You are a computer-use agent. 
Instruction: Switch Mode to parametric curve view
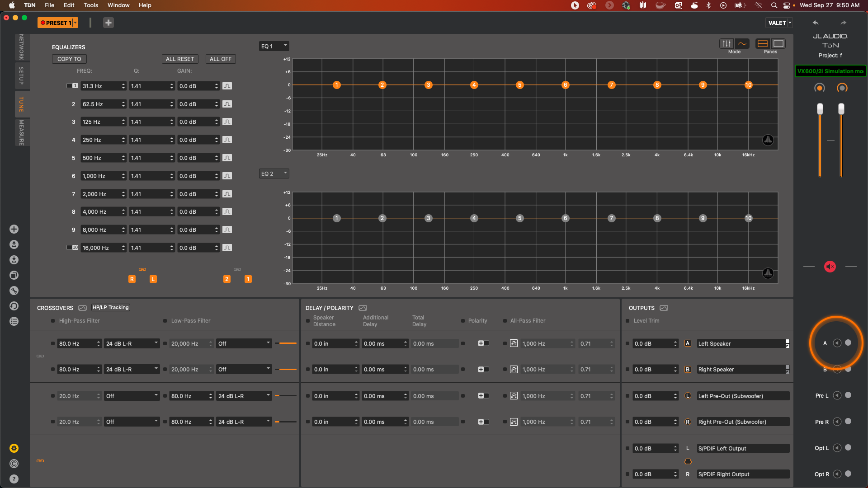tap(742, 43)
